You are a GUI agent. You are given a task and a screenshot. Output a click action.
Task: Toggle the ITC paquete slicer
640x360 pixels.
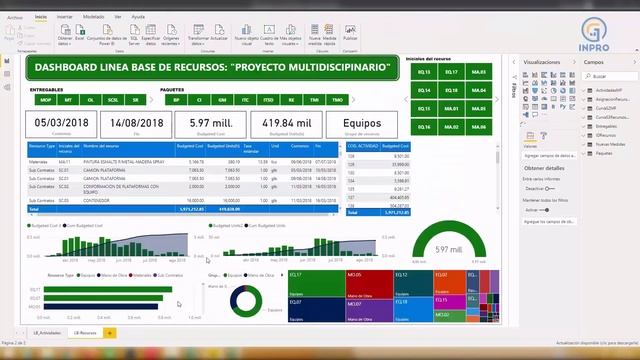point(245,100)
